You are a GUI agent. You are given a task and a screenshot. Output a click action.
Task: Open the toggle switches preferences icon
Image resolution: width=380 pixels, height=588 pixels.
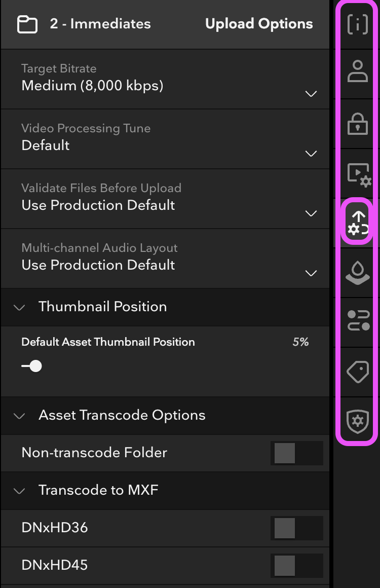point(358,321)
